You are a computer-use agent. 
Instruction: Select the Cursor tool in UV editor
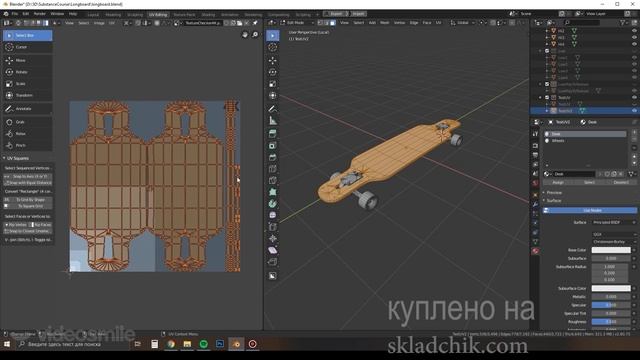[27, 47]
